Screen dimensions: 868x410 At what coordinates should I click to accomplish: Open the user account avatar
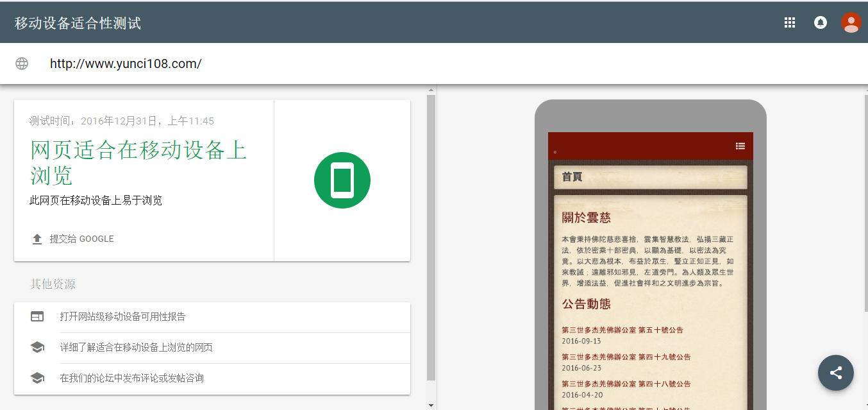(x=851, y=22)
